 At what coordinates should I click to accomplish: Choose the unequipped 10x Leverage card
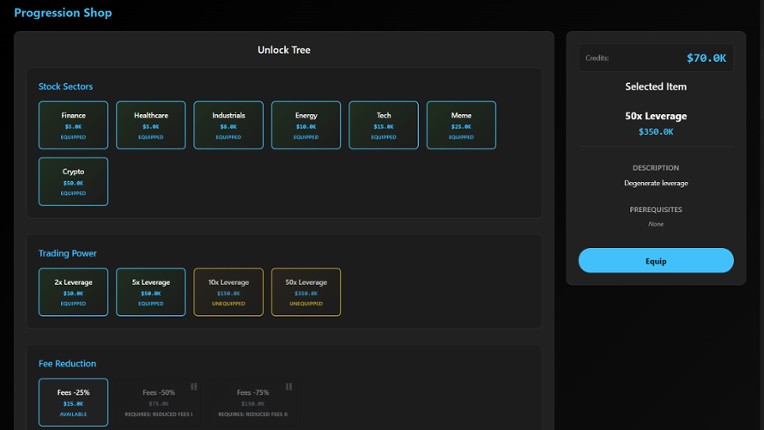point(228,292)
